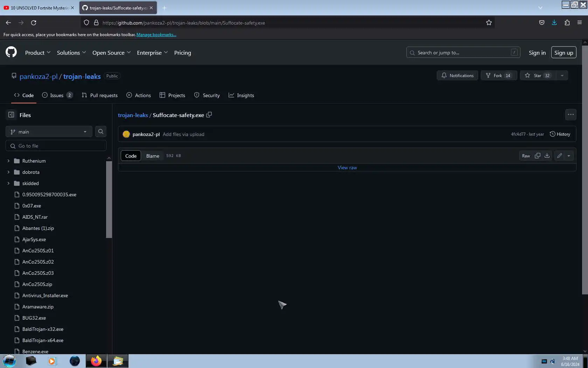This screenshot has width=588, height=368.
Task: Open new browser tab plus button
Action: pos(164,8)
